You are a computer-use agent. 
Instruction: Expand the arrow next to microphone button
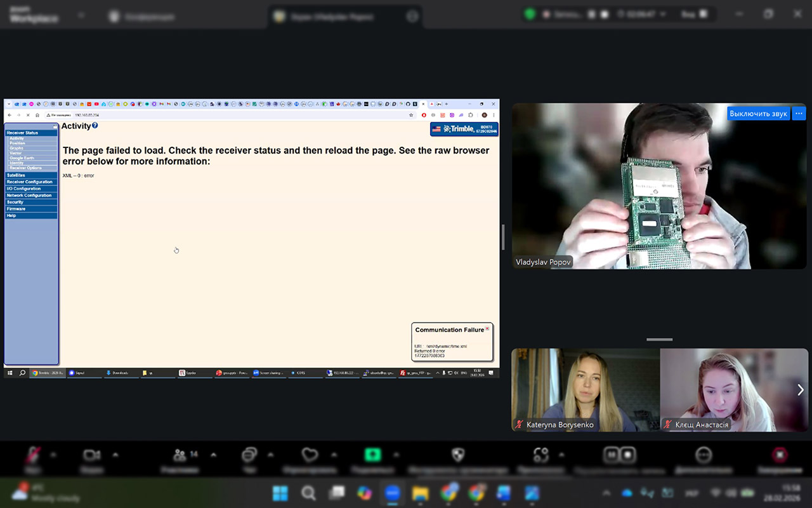tap(53, 455)
